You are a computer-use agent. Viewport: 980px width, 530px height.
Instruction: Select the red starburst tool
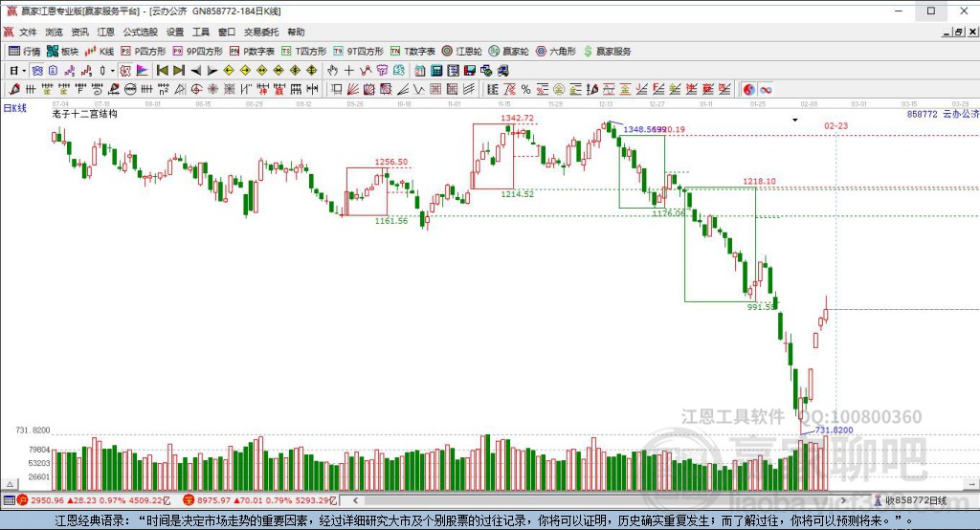click(x=213, y=89)
